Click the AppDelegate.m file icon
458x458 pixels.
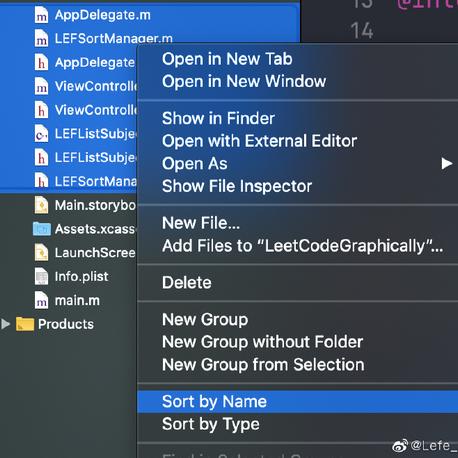[x=41, y=15]
